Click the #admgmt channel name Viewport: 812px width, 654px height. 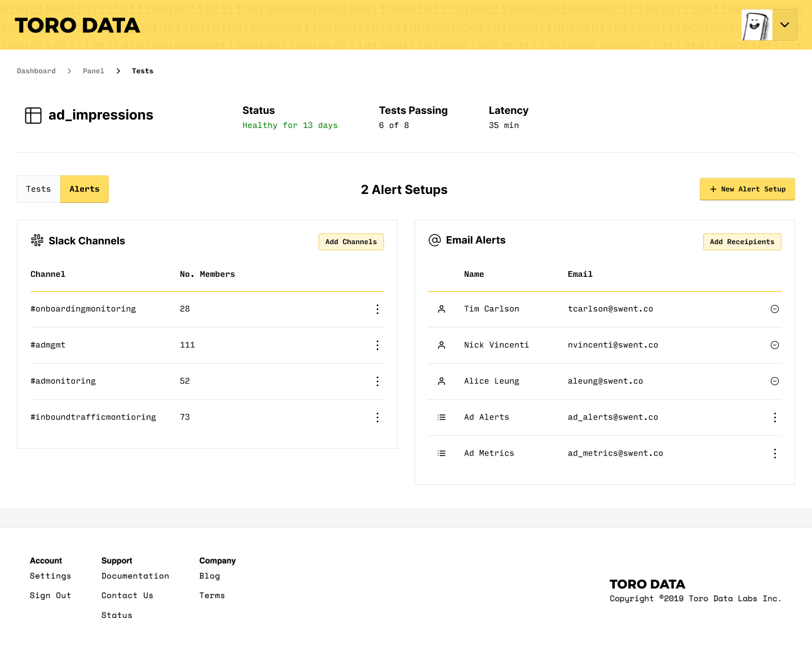48,345
